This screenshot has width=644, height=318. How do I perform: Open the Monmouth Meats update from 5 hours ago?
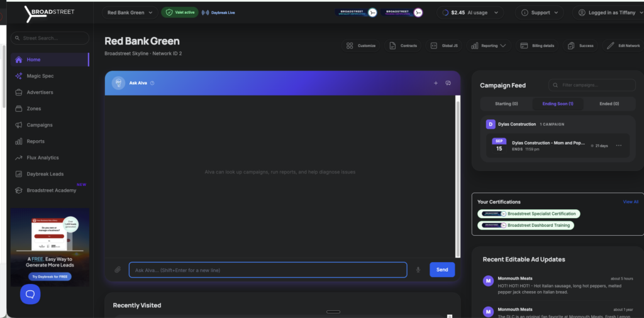558,285
